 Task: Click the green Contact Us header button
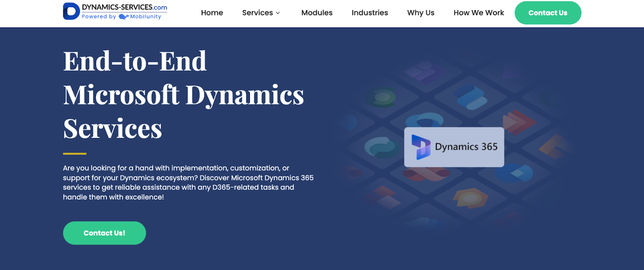pyautogui.click(x=548, y=13)
